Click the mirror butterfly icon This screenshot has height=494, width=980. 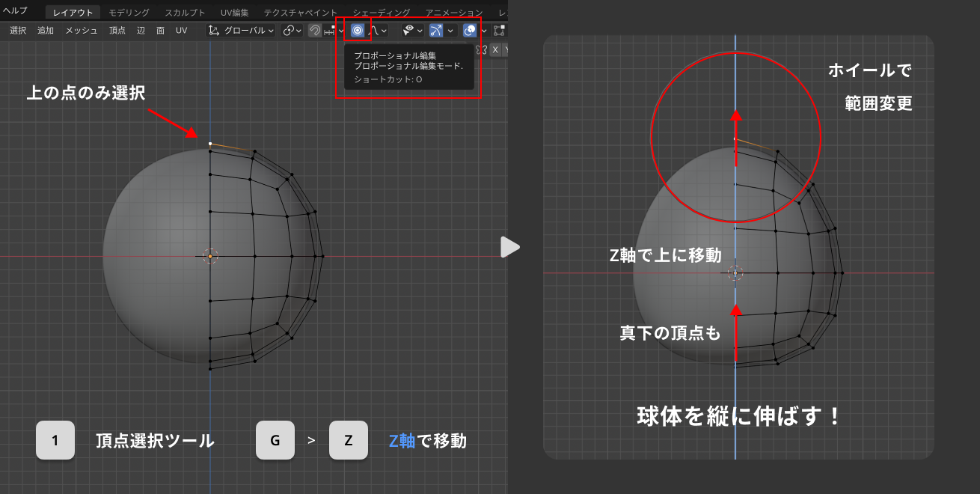click(x=483, y=49)
